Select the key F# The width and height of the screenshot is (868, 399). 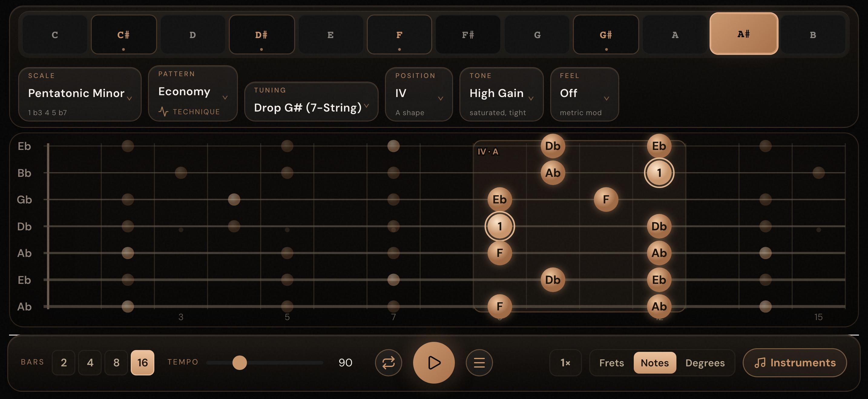468,34
